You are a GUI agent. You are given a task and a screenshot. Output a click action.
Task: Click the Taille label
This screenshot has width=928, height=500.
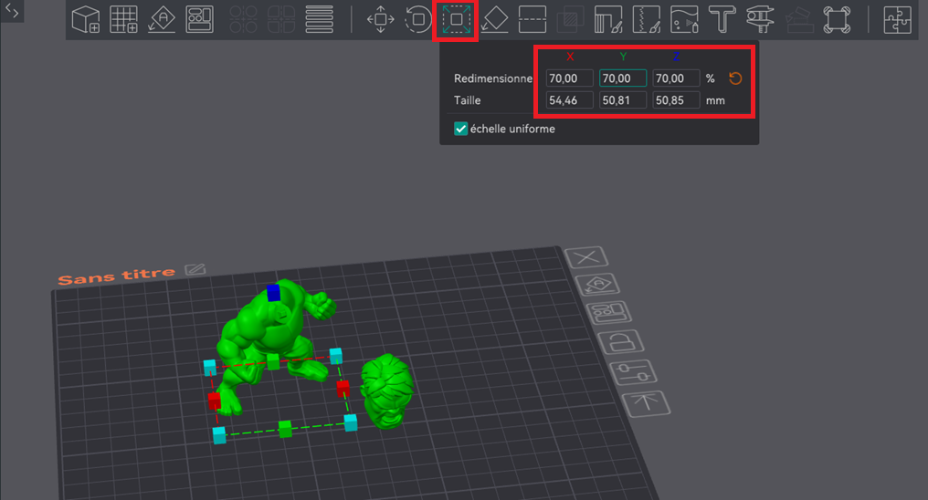pos(467,100)
